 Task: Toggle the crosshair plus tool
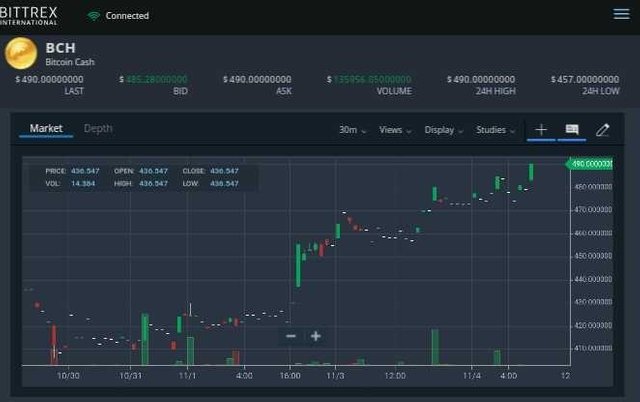pyautogui.click(x=541, y=130)
